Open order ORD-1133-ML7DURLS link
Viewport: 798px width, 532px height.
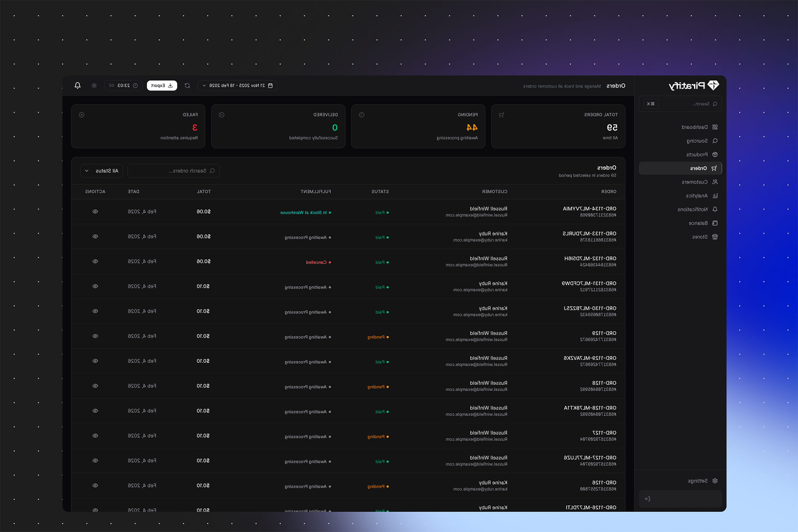[589, 234]
